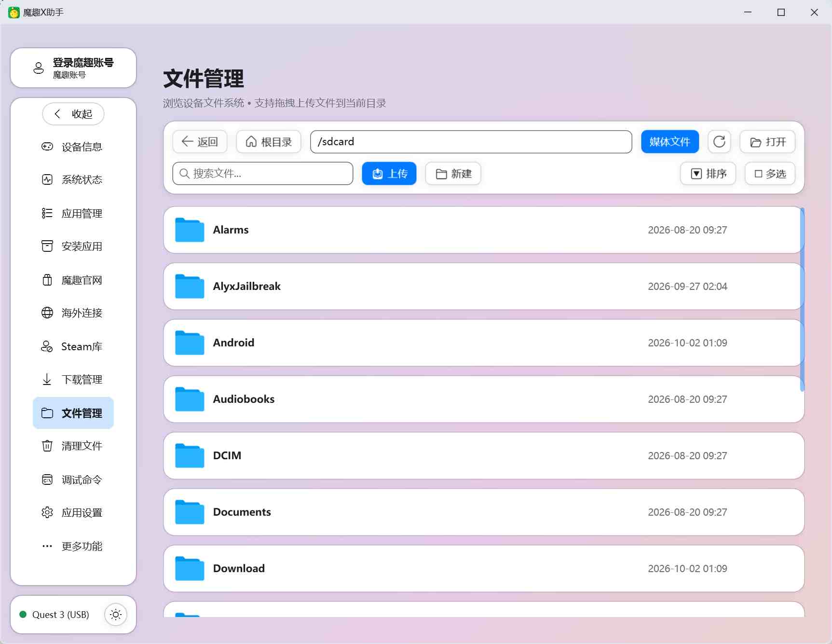832x644 pixels.
Task: Click the 更多功能 three-dots icon
Action: coord(47,546)
